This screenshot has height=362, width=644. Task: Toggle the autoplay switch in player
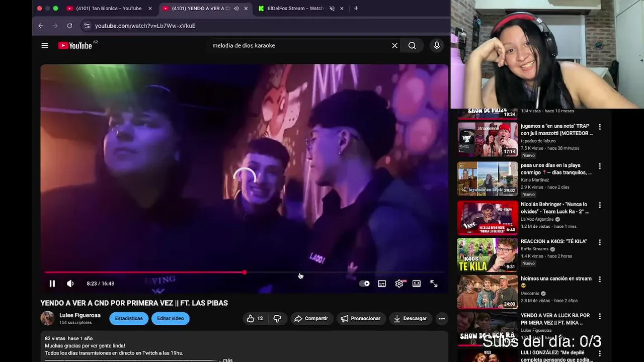click(364, 284)
